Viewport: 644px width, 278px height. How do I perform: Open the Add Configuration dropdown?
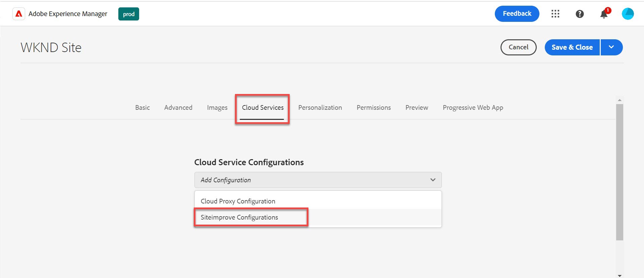click(318, 180)
